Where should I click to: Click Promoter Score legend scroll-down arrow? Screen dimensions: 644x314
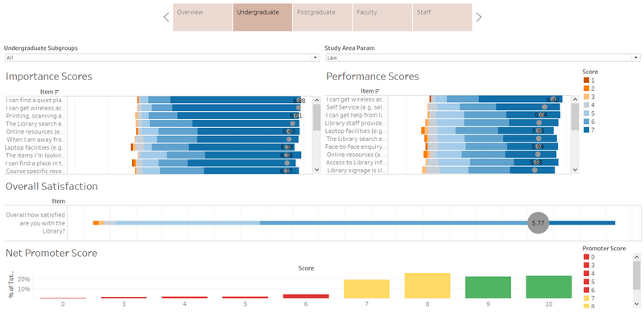tap(637, 304)
